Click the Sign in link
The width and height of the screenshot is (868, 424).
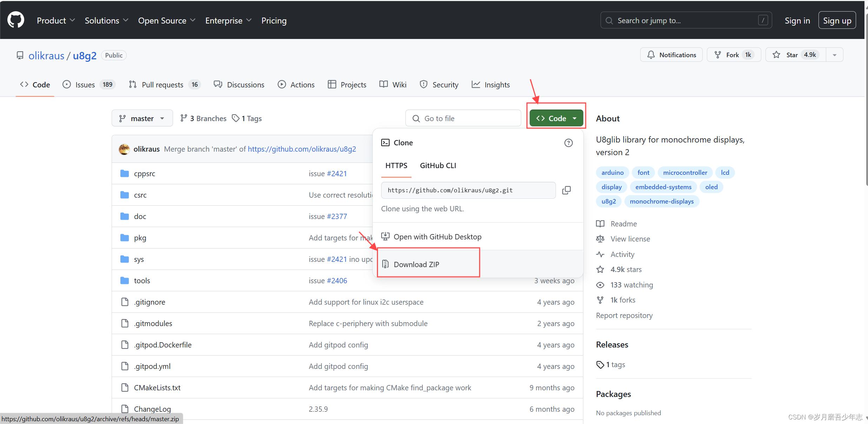point(797,21)
